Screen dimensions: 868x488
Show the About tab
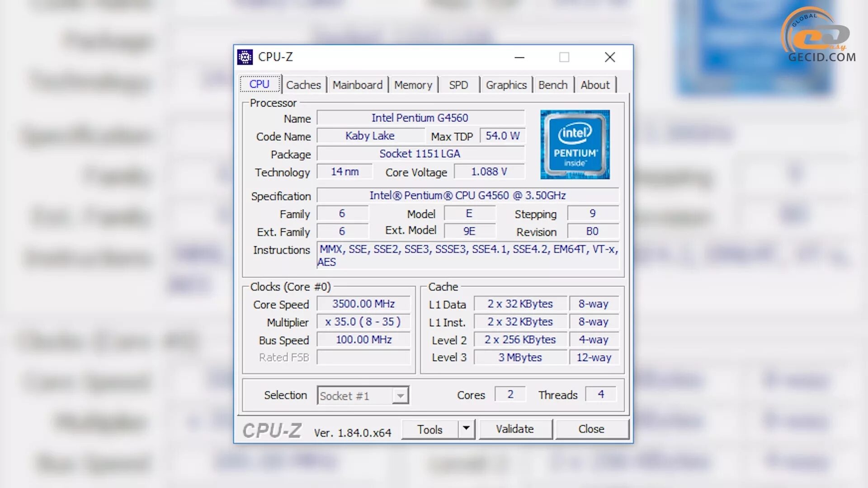(x=595, y=85)
